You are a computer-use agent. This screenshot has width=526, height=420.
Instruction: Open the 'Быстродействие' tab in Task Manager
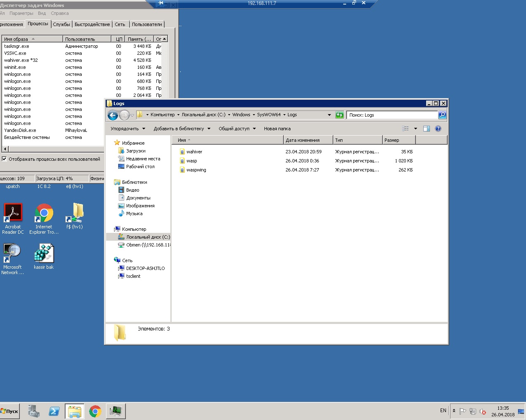coord(92,24)
